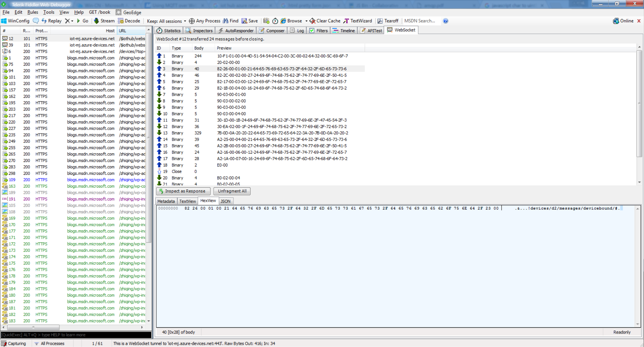Click Inspect as Response button
Viewport: 644px width, 347px height.
pos(183,191)
